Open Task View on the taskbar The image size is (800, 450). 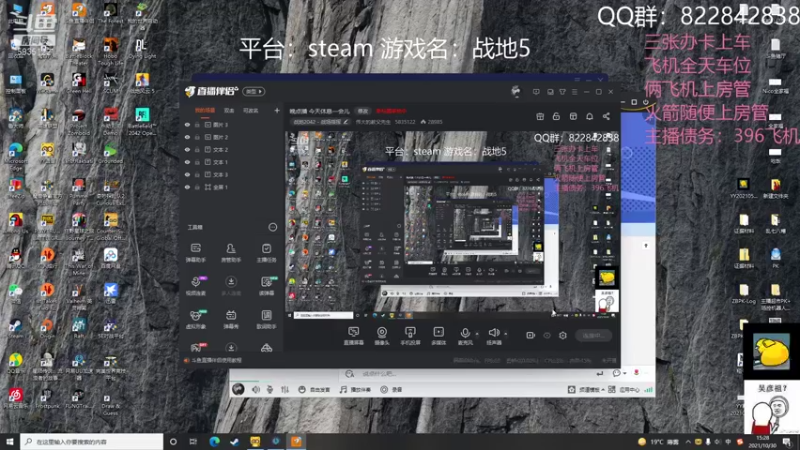pyautogui.click(x=193, y=442)
